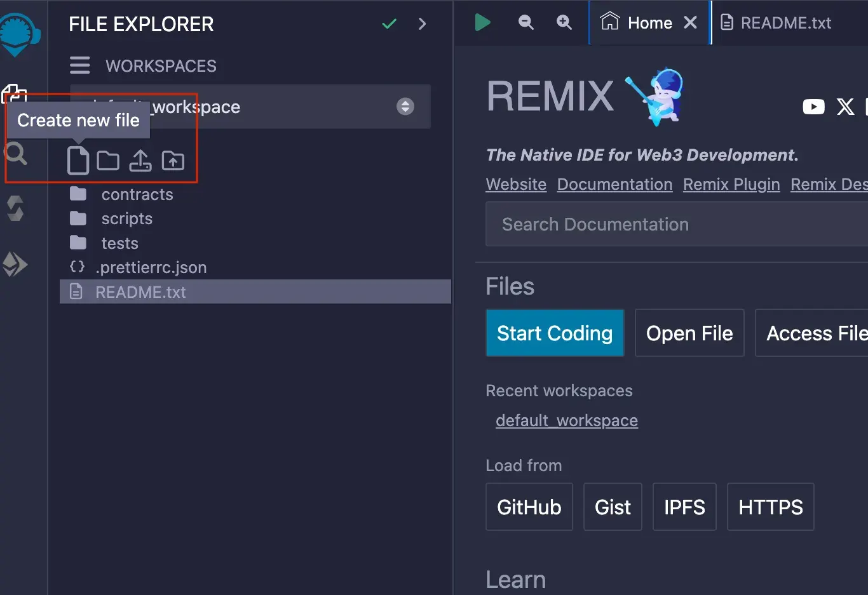Screen dimensions: 868x595
Task: Open the Website link
Action: pos(516,184)
